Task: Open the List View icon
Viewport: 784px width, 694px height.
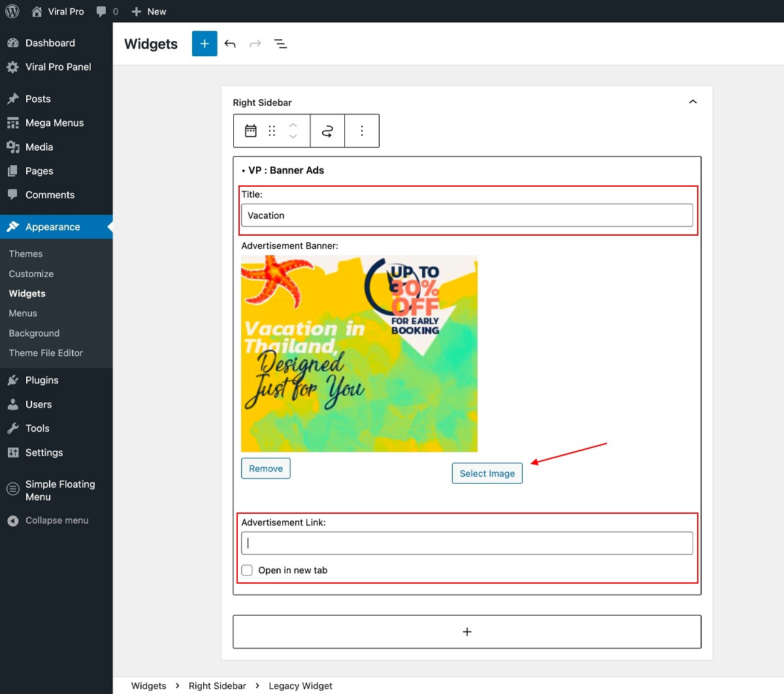Action: [281, 44]
